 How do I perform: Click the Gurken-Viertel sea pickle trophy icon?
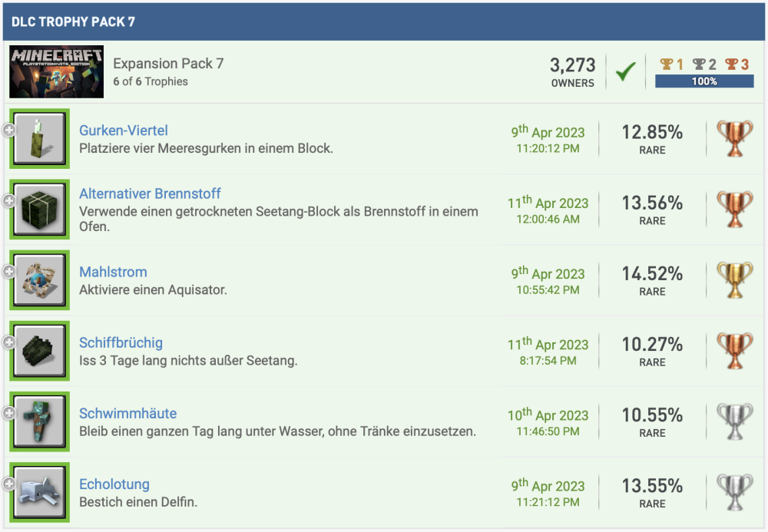pos(40,139)
